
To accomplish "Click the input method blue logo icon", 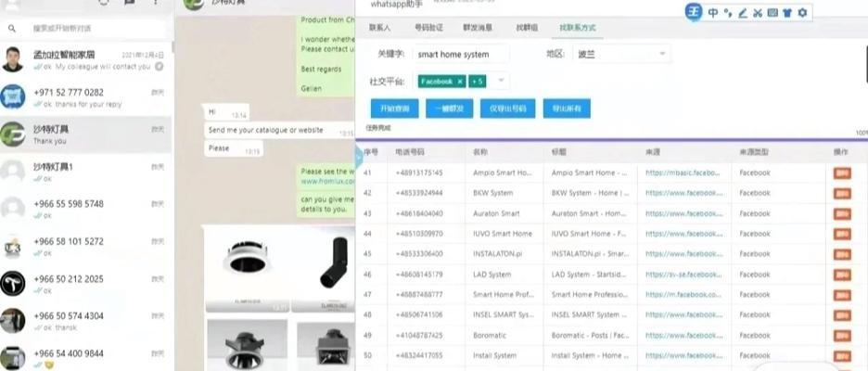I will (x=694, y=12).
